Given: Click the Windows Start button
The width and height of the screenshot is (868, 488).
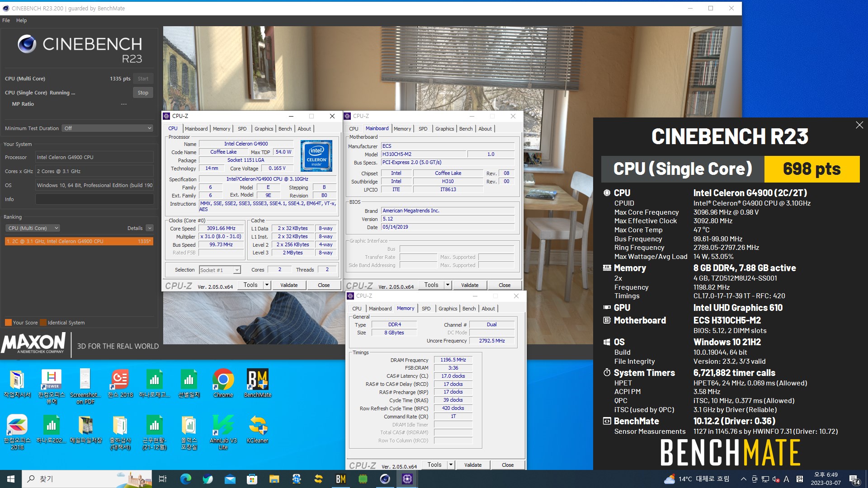Looking at the screenshot, I should click(11, 479).
